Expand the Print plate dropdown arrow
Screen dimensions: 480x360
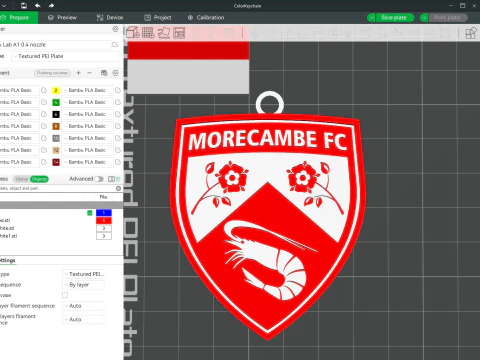point(424,18)
